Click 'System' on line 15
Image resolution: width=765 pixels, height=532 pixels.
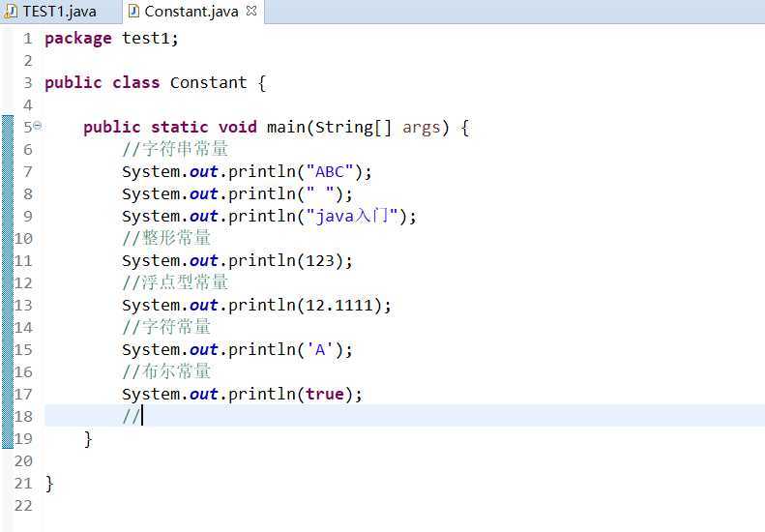151,350
